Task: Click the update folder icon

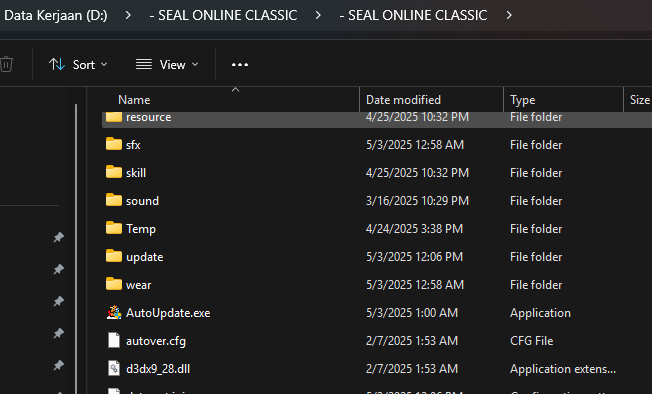Action: [x=114, y=256]
